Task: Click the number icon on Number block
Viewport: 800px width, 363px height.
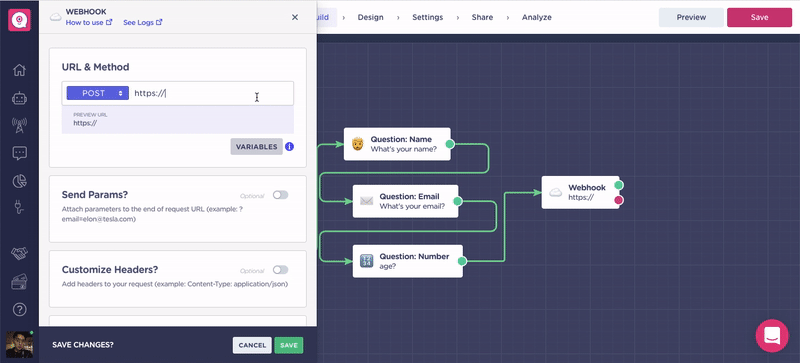Action: 366,261
